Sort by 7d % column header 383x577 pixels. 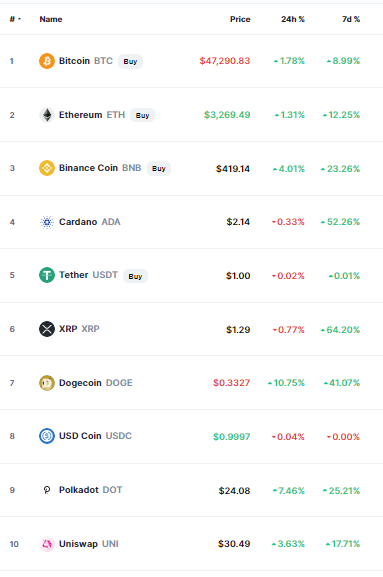[351, 19]
